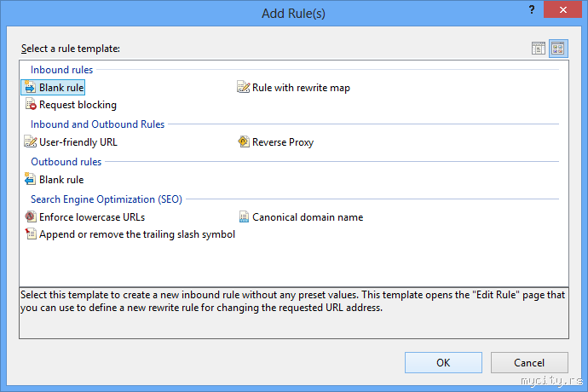The height and width of the screenshot is (392, 588).
Task: Open help with the question mark button
Action: coord(532,10)
